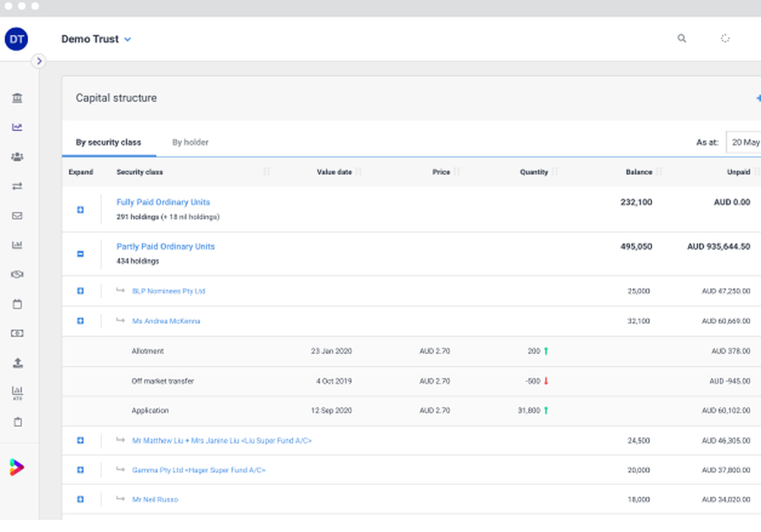This screenshot has width=761, height=532.
Task: Click the As at date field
Action: pyautogui.click(x=744, y=142)
